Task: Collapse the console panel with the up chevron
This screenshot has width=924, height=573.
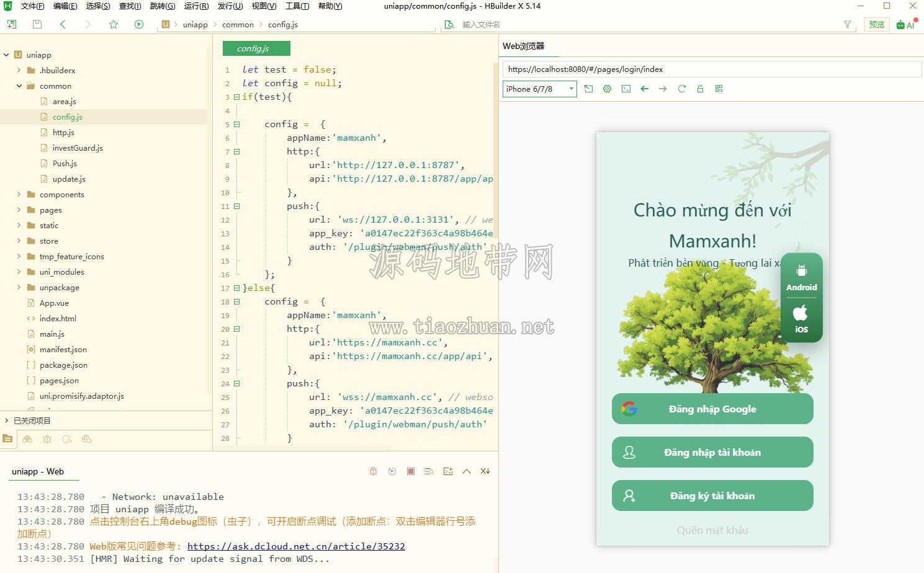Action: tap(466, 471)
